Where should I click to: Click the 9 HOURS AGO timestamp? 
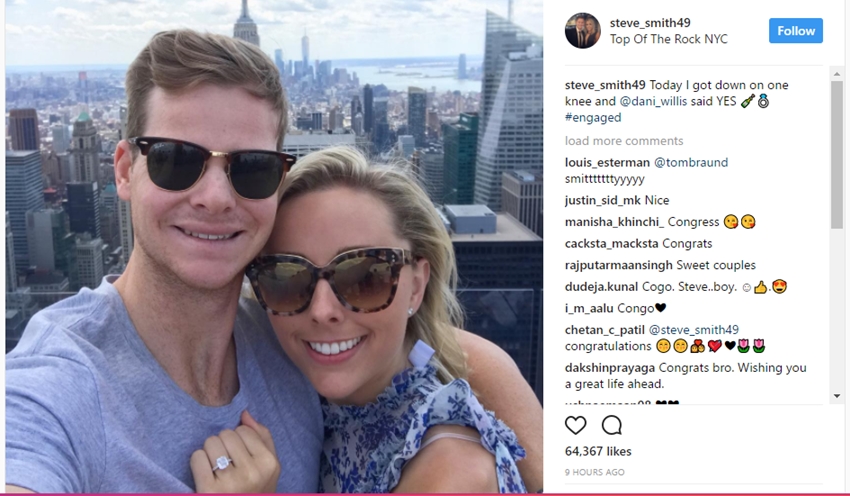[595, 472]
